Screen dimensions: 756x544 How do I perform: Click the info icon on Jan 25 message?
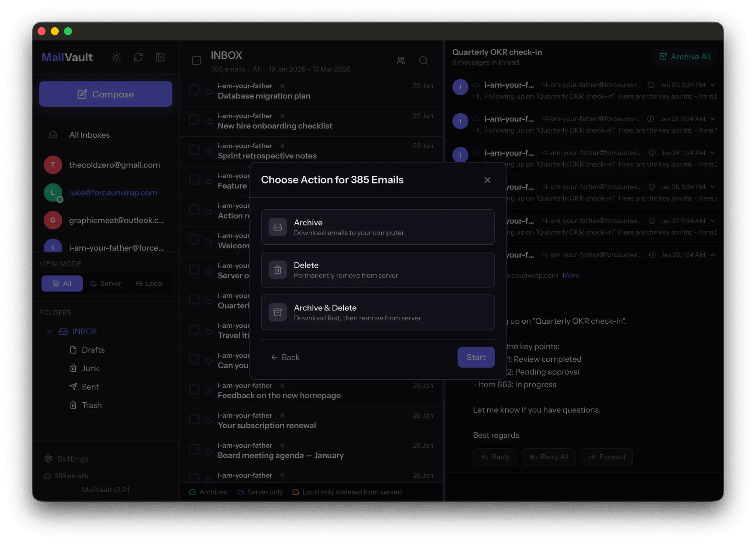(x=652, y=187)
